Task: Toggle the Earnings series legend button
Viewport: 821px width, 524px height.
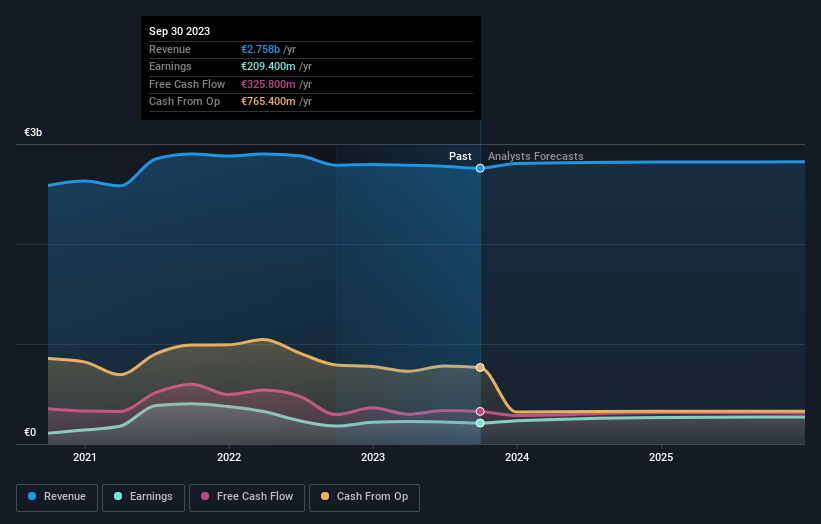Action: click(143, 497)
